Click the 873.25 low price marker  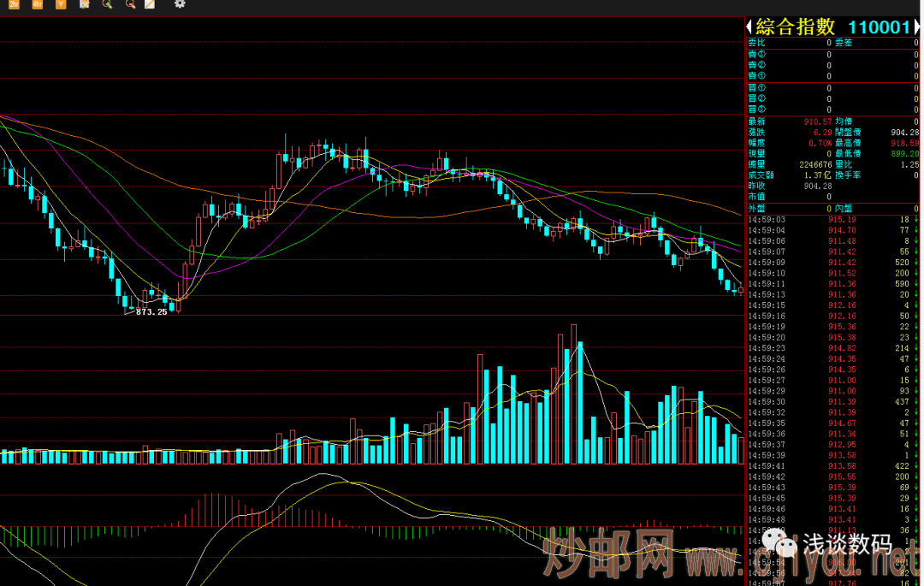[x=151, y=312]
